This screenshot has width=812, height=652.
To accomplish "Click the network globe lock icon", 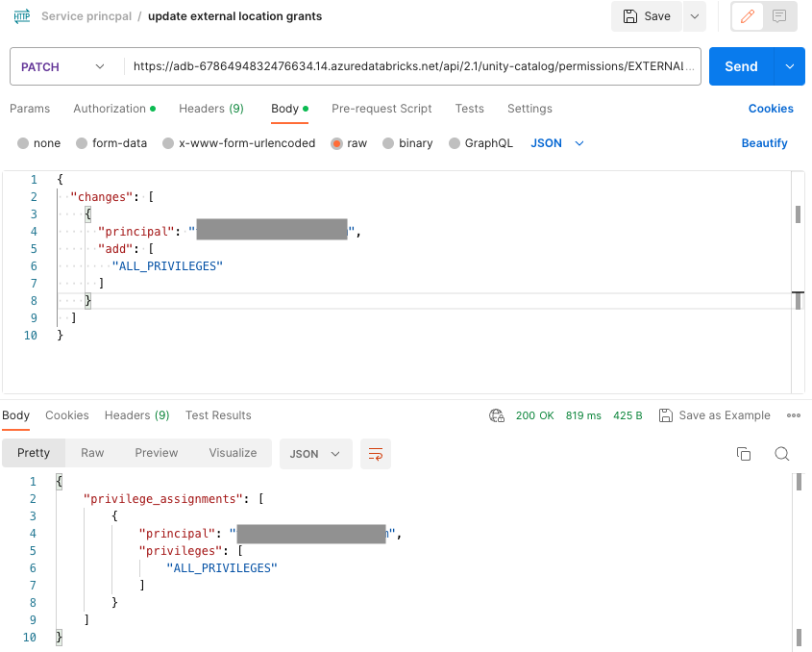I will pyautogui.click(x=497, y=415).
